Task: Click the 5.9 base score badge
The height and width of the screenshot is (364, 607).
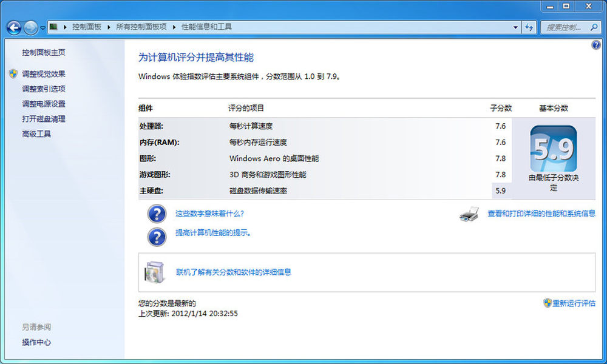Action: (553, 149)
